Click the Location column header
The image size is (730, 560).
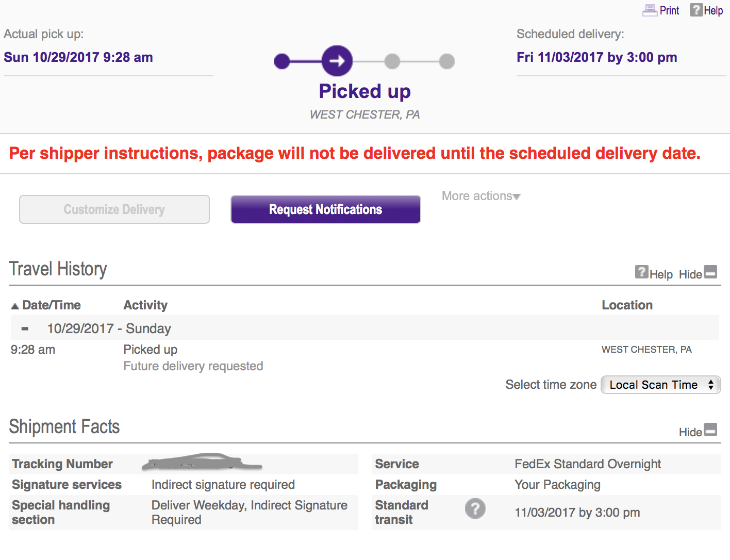coord(627,305)
